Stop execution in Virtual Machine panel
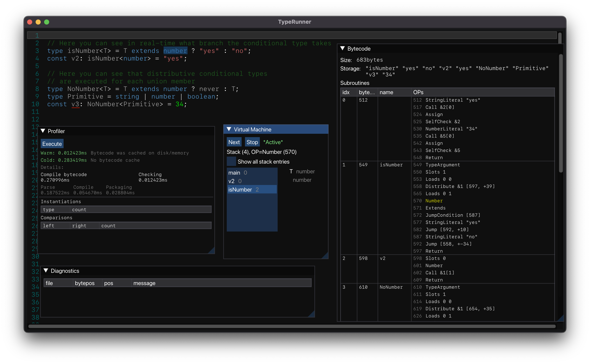This screenshot has width=590, height=364. point(252,142)
